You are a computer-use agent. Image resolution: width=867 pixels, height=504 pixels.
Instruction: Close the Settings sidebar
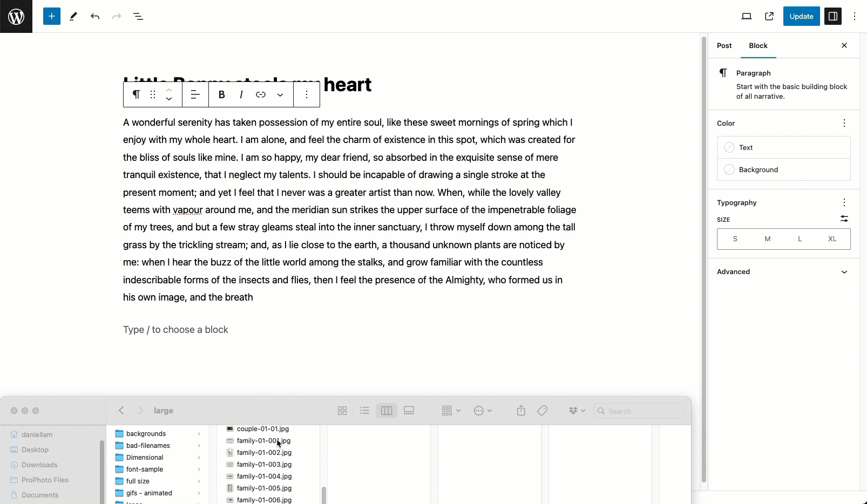coord(844,45)
